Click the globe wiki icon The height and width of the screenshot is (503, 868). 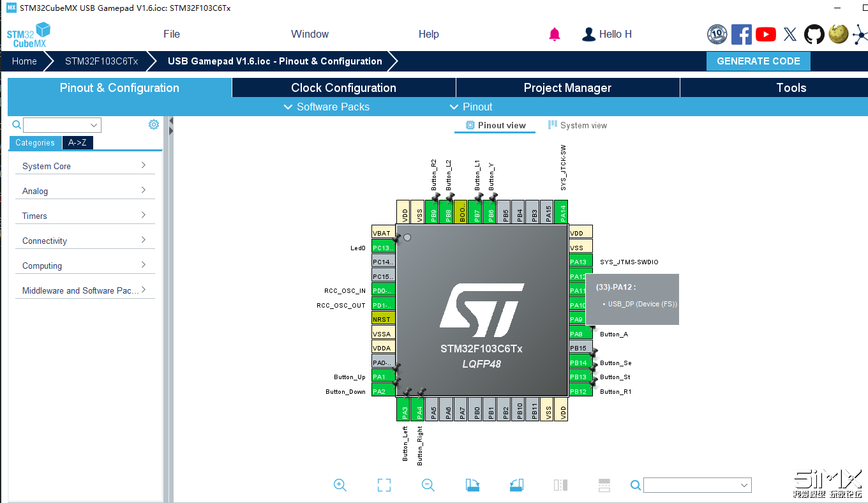coord(838,34)
